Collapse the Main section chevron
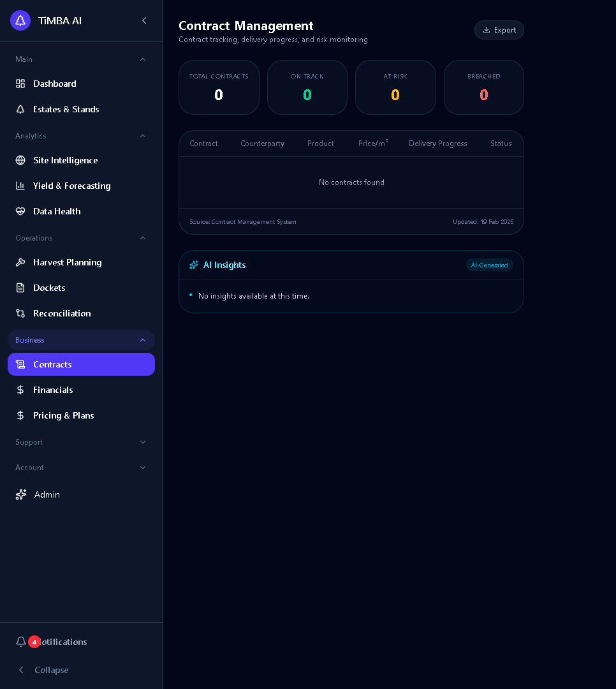616x689 pixels. coord(143,59)
